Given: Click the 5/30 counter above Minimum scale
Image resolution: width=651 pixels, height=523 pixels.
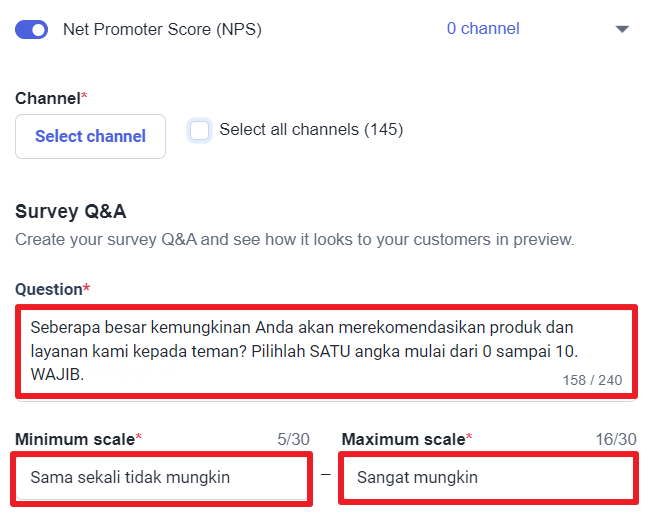Looking at the screenshot, I should point(293,439).
